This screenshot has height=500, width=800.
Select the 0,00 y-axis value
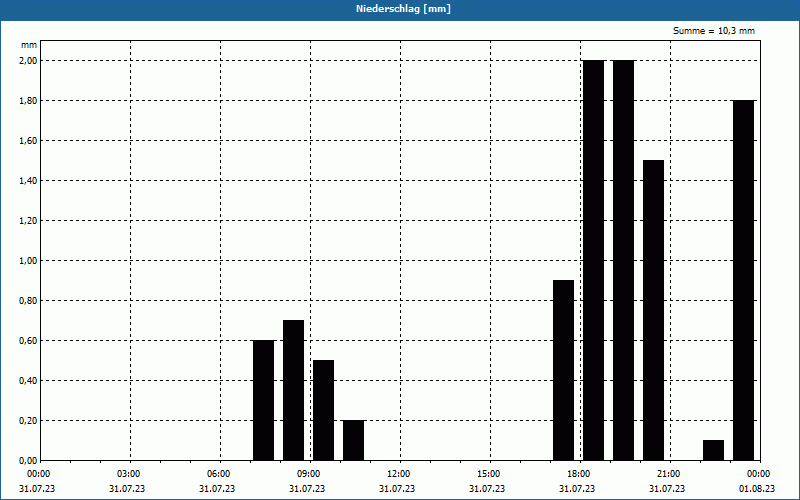pyautogui.click(x=28, y=461)
